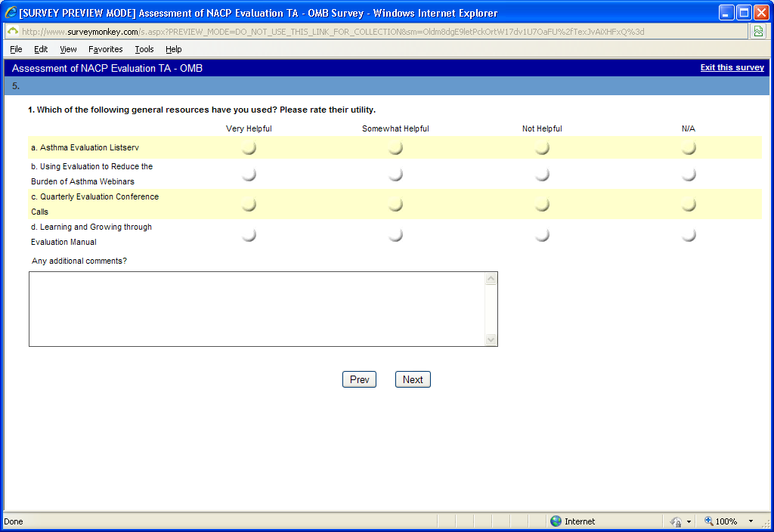
Task: Click the Exit this survey link
Action: [x=732, y=67]
